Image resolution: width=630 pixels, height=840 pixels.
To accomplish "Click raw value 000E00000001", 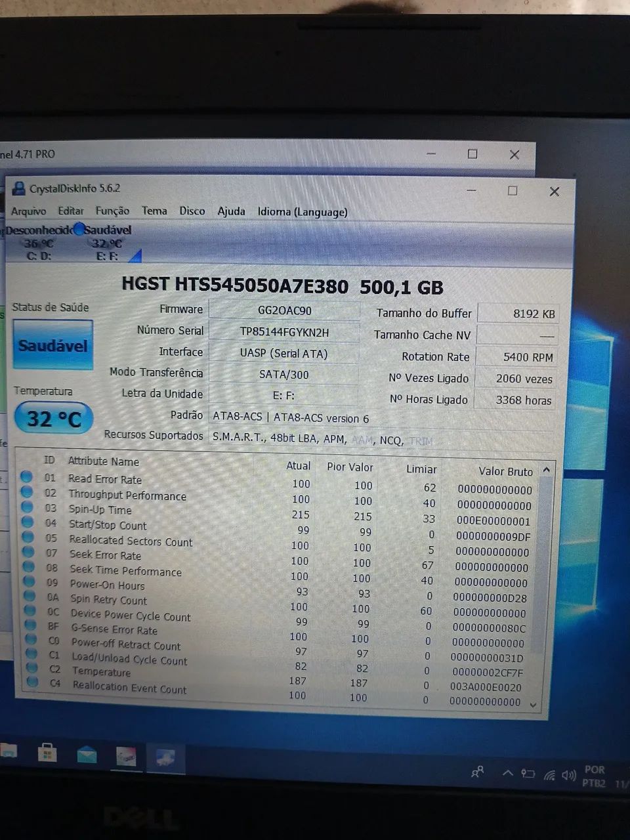I will 493,521.
